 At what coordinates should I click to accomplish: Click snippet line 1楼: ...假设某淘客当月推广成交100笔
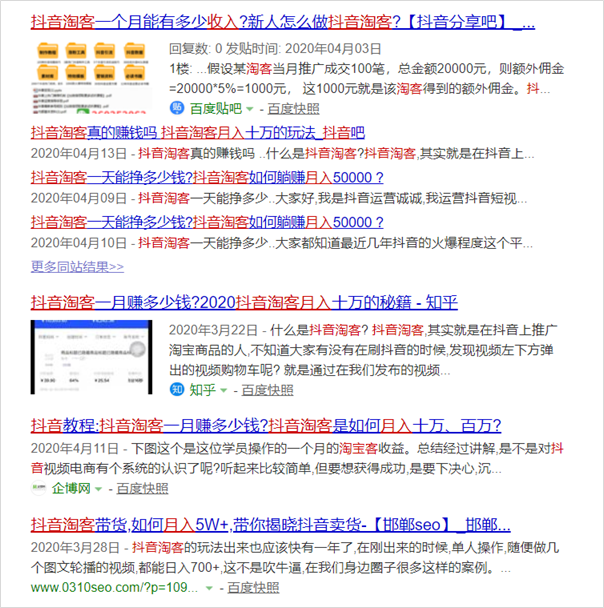pos(366,69)
